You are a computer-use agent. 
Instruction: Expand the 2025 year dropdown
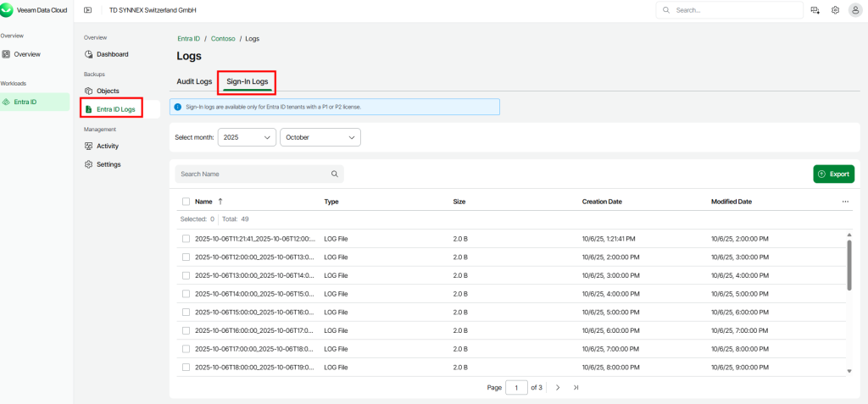tap(248, 136)
